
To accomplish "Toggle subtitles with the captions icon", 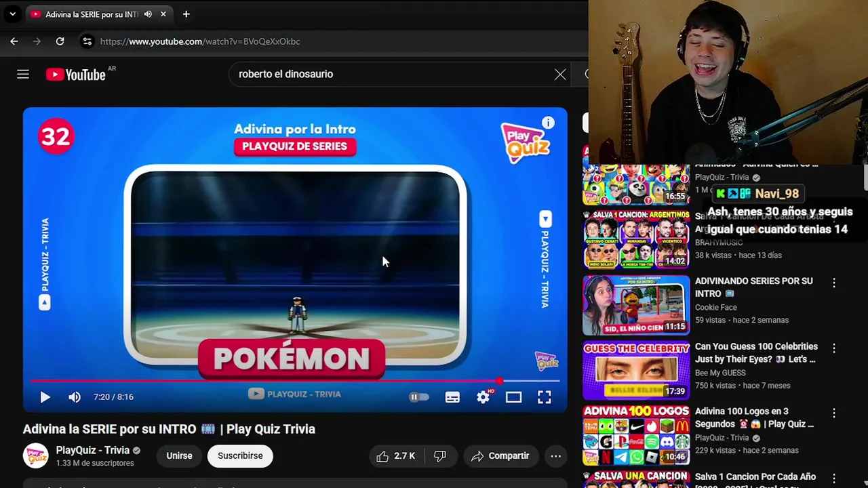I will tap(452, 397).
